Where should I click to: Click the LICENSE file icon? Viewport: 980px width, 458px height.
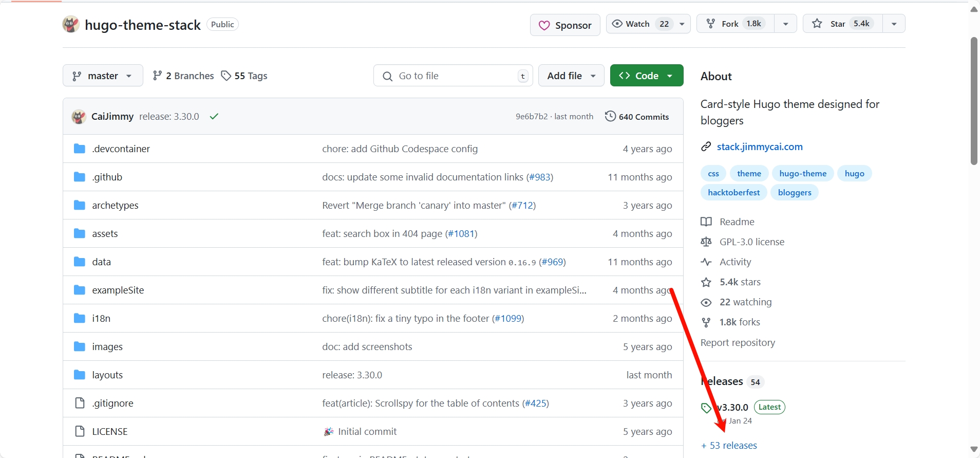(x=80, y=431)
